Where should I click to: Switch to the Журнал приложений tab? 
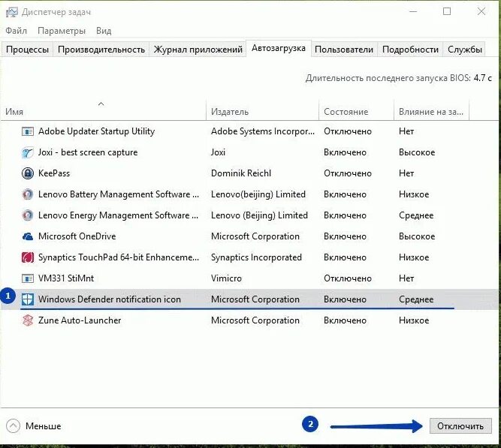click(x=198, y=50)
